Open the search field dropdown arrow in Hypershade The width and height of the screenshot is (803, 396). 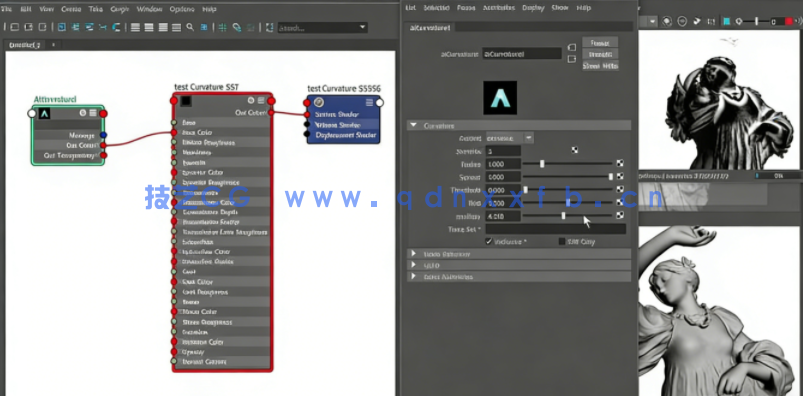(363, 27)
